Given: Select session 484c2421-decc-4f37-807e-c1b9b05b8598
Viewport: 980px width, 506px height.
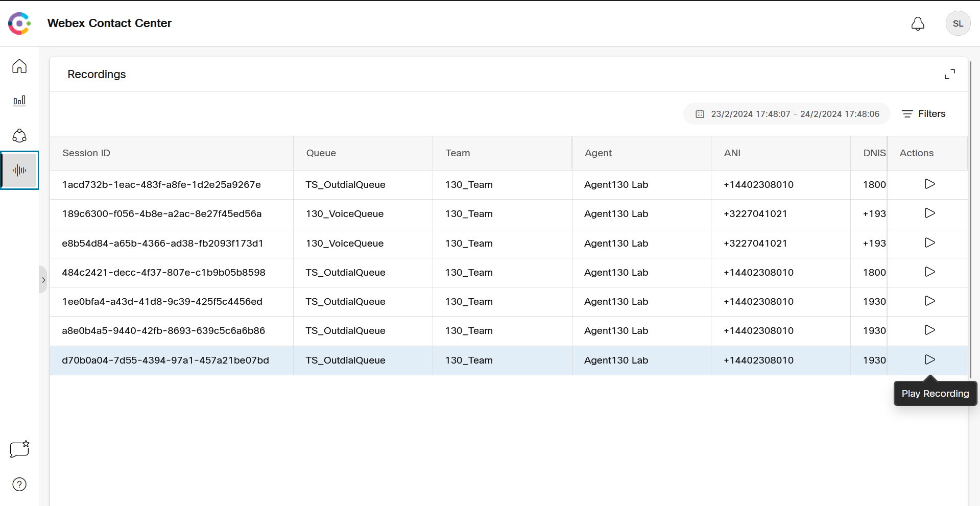Looking at the screenshot, I should click(163, 273).
